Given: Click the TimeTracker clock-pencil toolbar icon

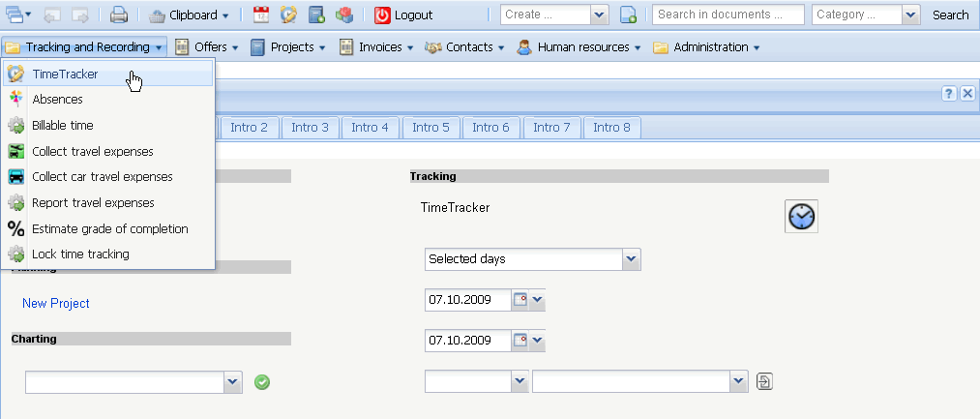Looking at the screenshot, I should click(x=288, y=15).
